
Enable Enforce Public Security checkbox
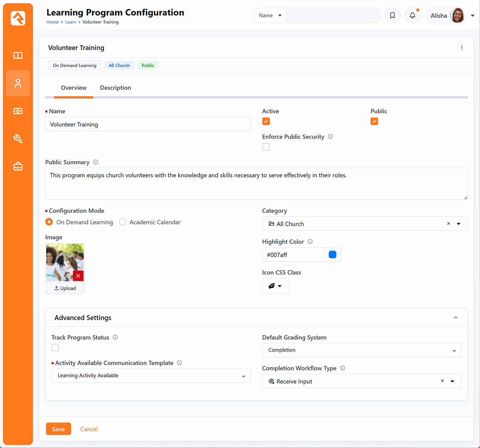pos(266,147)
